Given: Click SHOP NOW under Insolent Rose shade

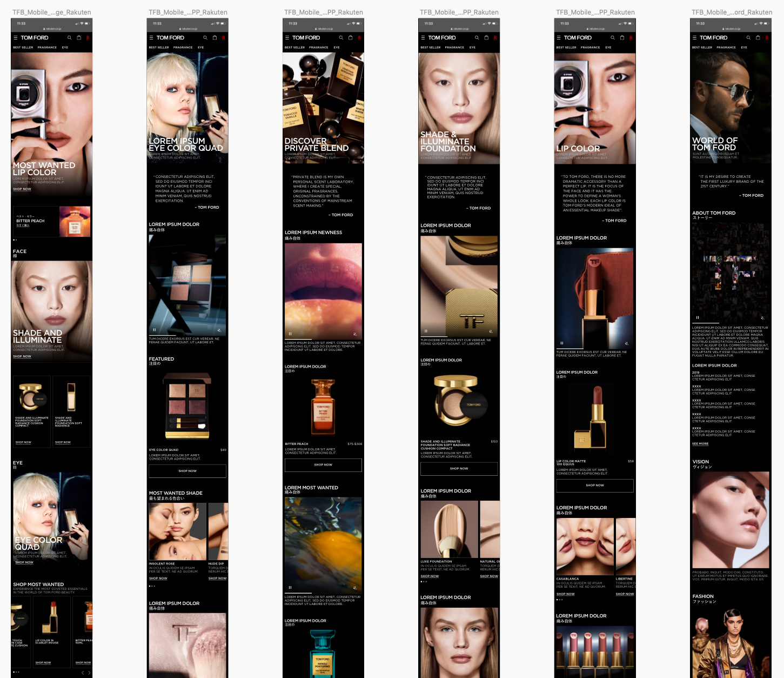Looking at the screenshot, I should (158, 579).
